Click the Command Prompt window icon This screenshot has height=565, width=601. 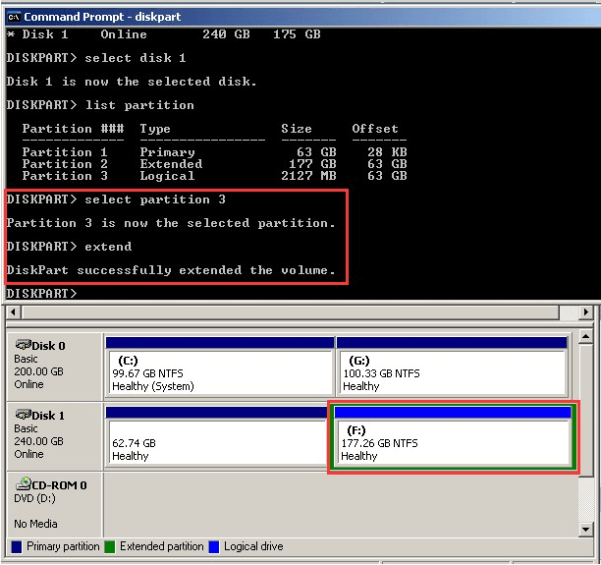click(14, 17)
